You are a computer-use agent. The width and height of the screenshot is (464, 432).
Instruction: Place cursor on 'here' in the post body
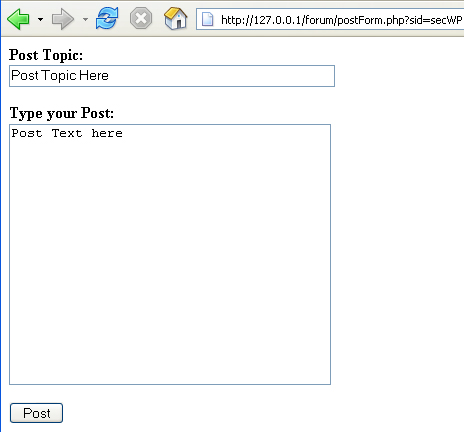tap(107, 133)
